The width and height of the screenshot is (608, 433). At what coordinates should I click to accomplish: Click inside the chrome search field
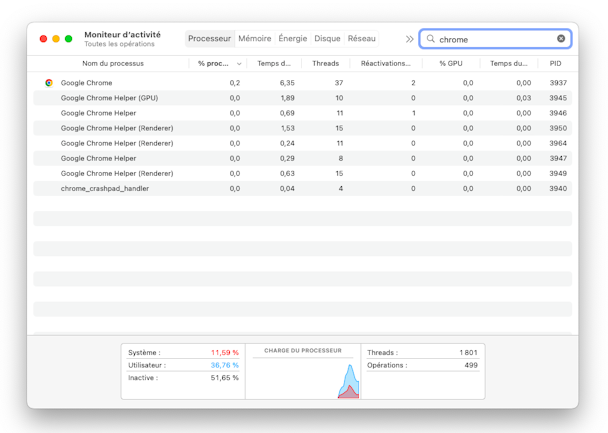[496, 39]
